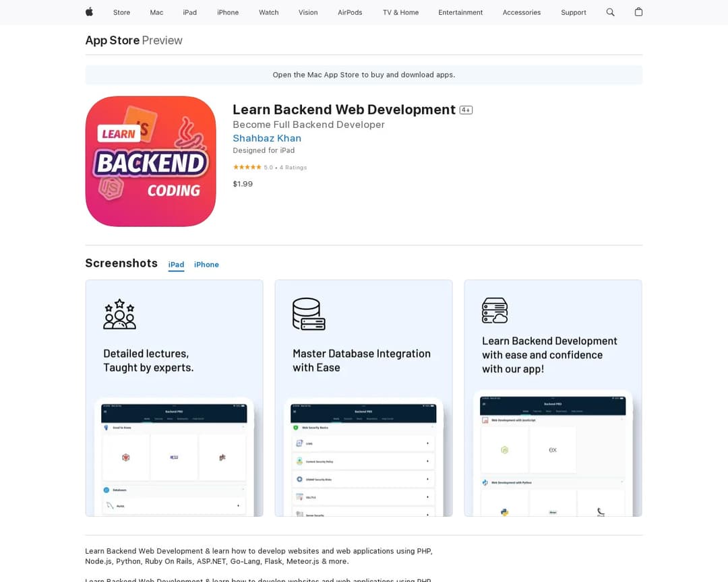
Task: Open the TV & Home menu
Action: click(400, 13)
